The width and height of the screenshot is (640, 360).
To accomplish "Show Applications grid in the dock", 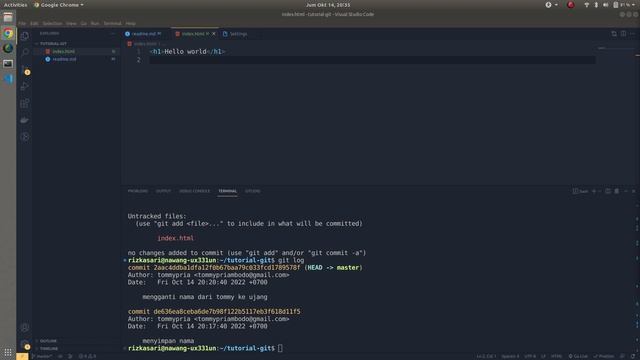I will coord(8,352).
